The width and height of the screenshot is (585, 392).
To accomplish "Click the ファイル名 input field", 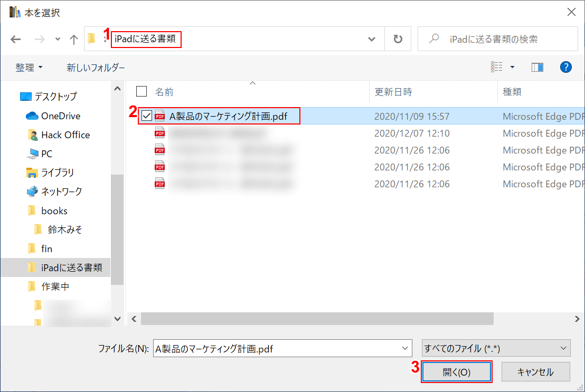I will (282, 348).
